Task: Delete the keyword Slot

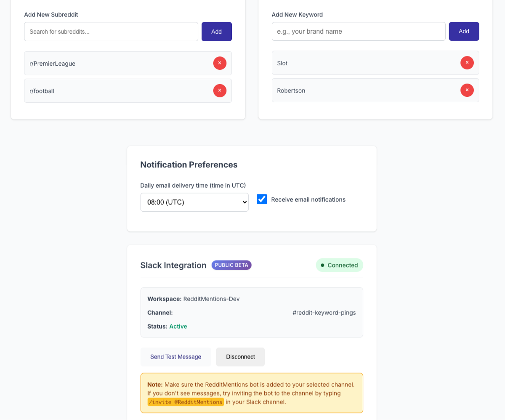Action: pyautogui.click(x=467, y=63)
